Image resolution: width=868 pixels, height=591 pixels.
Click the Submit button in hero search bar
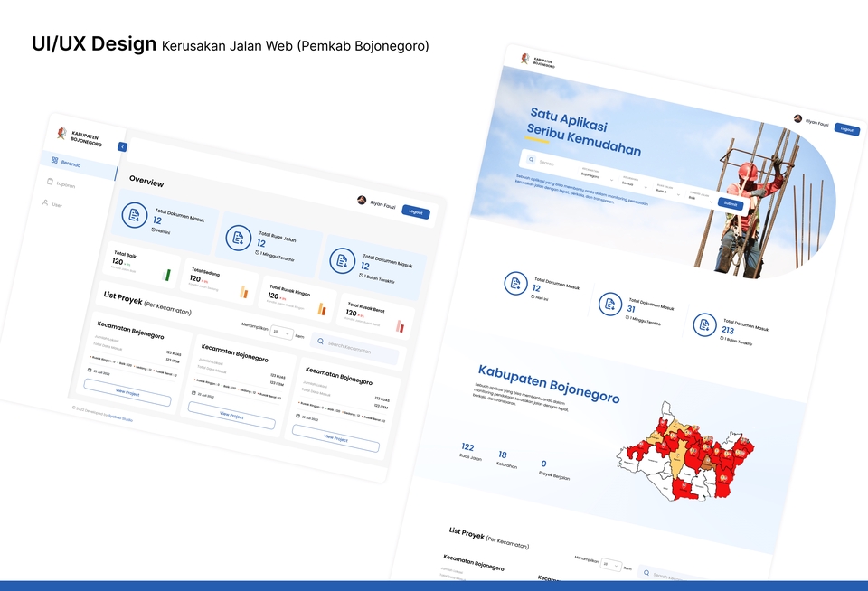coord(731,203)
